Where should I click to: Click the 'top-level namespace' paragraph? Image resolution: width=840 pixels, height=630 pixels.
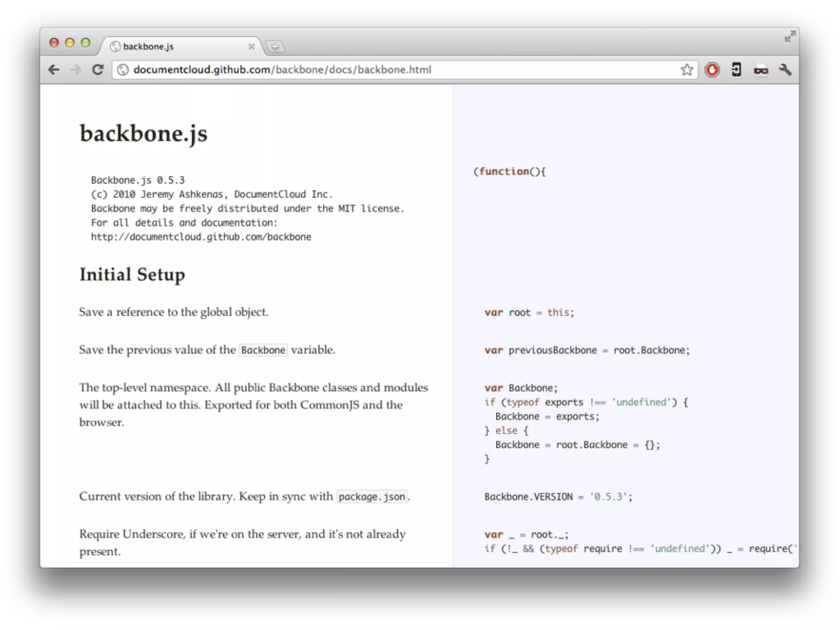[254, 405]
